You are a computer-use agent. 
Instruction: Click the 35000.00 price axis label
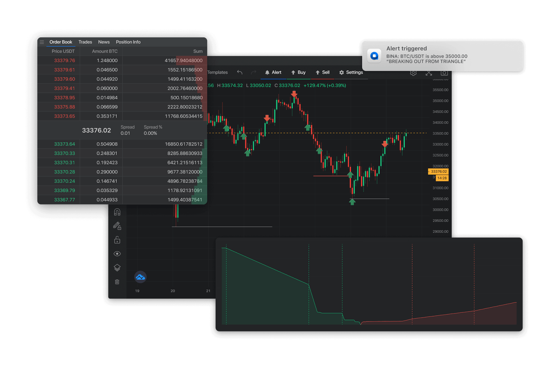tap(440, 101)
